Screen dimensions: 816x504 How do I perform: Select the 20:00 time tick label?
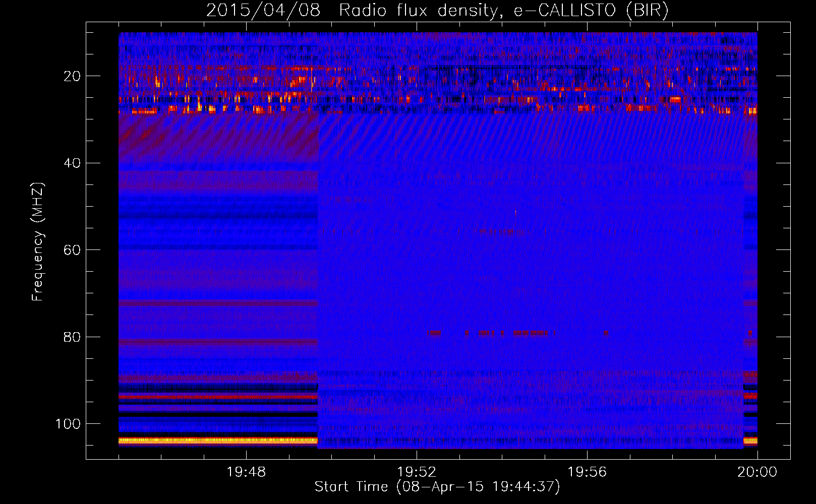pos(757,472)
